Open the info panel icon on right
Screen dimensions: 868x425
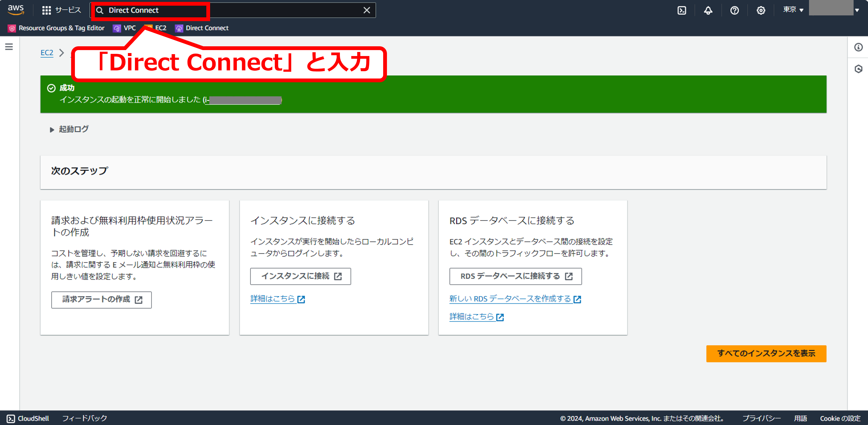click(858, 47)
